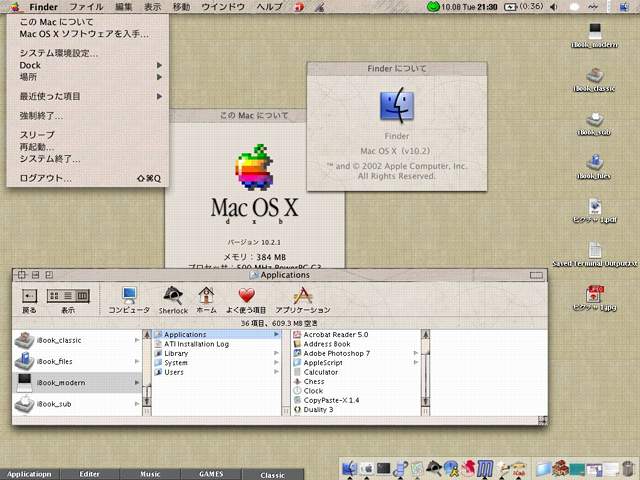This screenshot has height=480, width=640.
Task: Click the date and time in menu bar
Action: pos(469,7)
